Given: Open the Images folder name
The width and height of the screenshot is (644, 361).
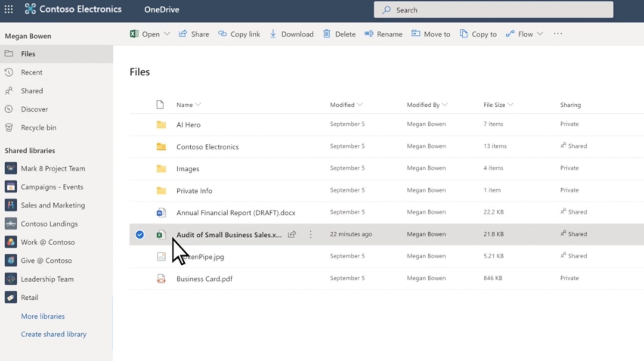Looking at the screenshot, I should (188, 169).
